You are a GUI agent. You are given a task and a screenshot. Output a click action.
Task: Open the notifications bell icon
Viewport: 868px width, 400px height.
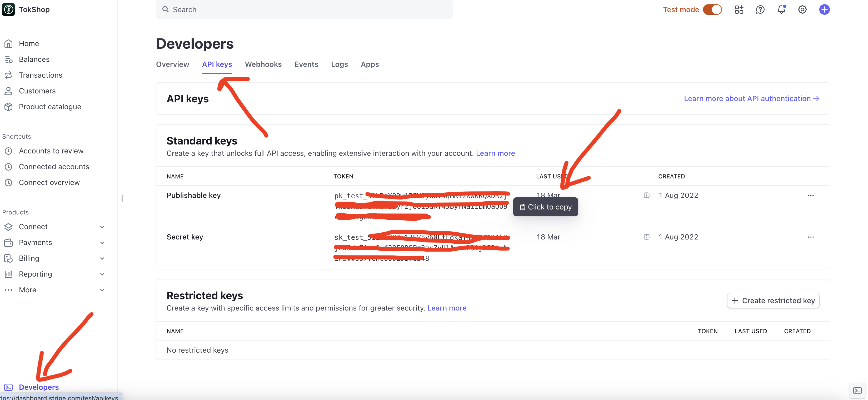click(781, 9)
